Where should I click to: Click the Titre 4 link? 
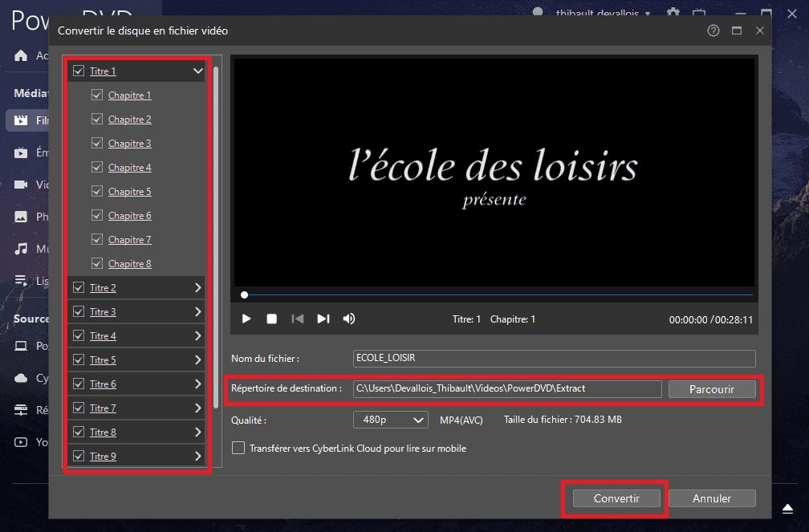point(103,336)
